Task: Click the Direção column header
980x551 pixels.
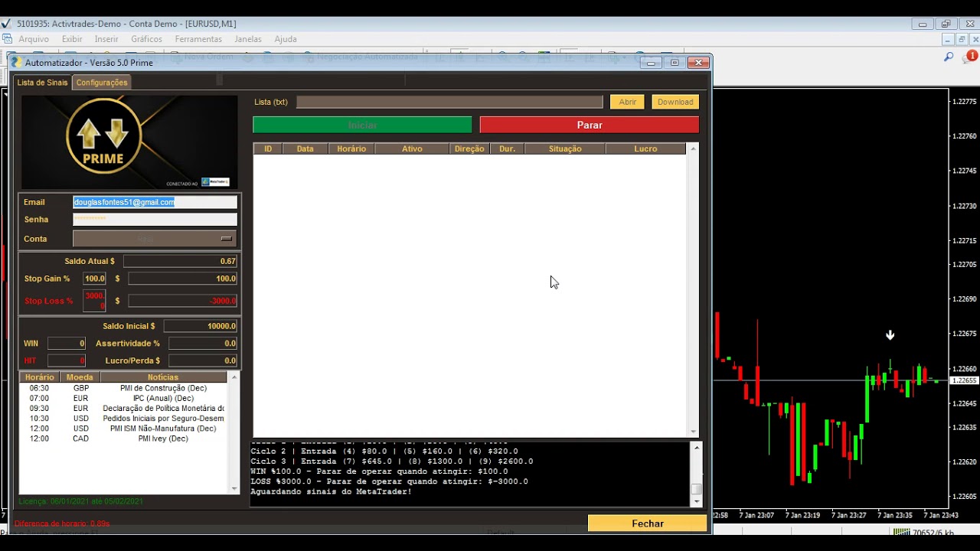Action: tap(469, 148)
